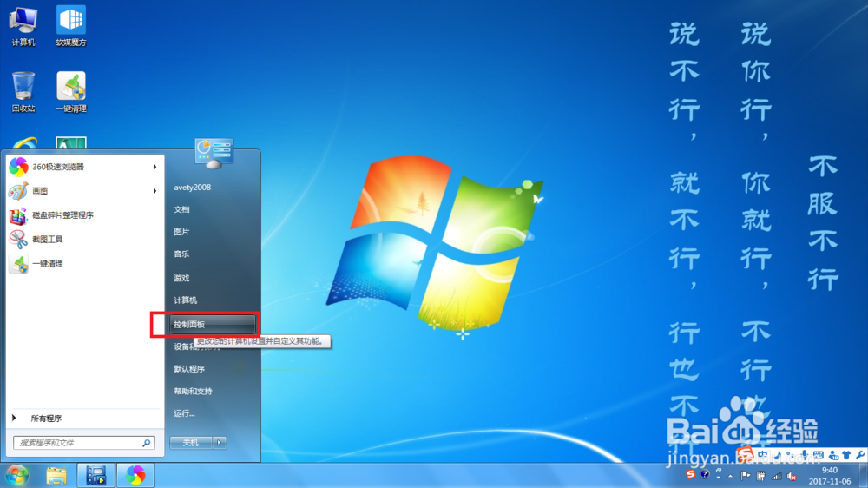Open 一键清理 in the Start menu list
Image resolution: width=868 pixels, height=488 pixels.
pos(85,264)
